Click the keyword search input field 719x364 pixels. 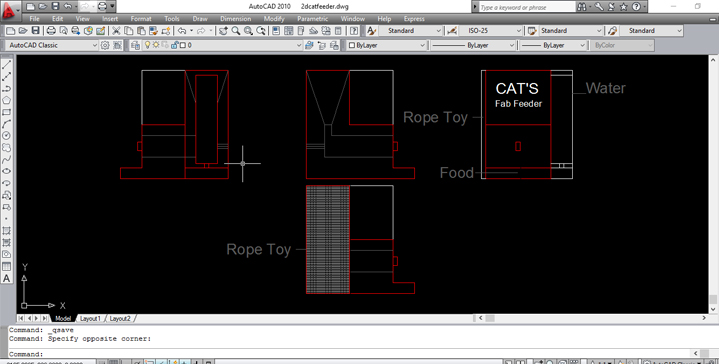[526, 7]
